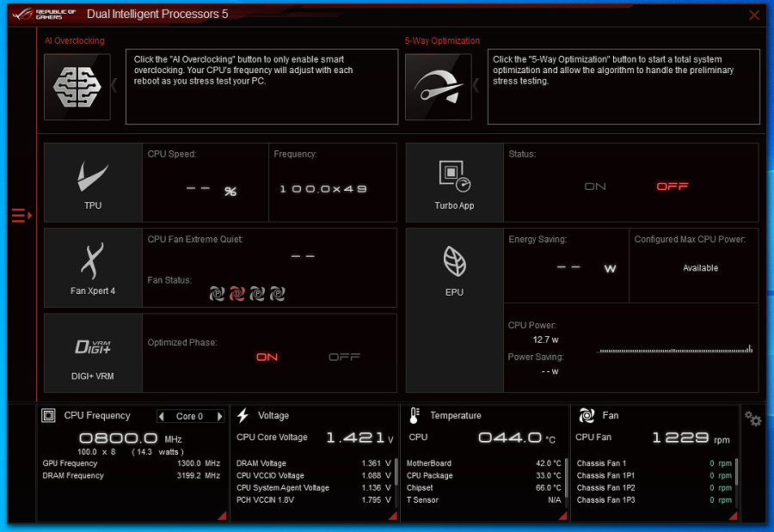
Task: Set Optimized Phase to OFF
Action: 345,357
